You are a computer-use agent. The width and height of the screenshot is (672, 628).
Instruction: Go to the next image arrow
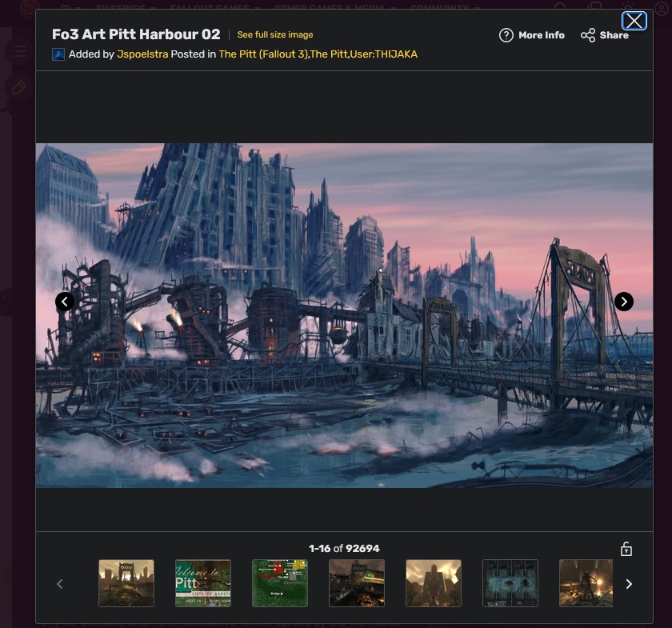pyautogui.click(x=623, y=302)
